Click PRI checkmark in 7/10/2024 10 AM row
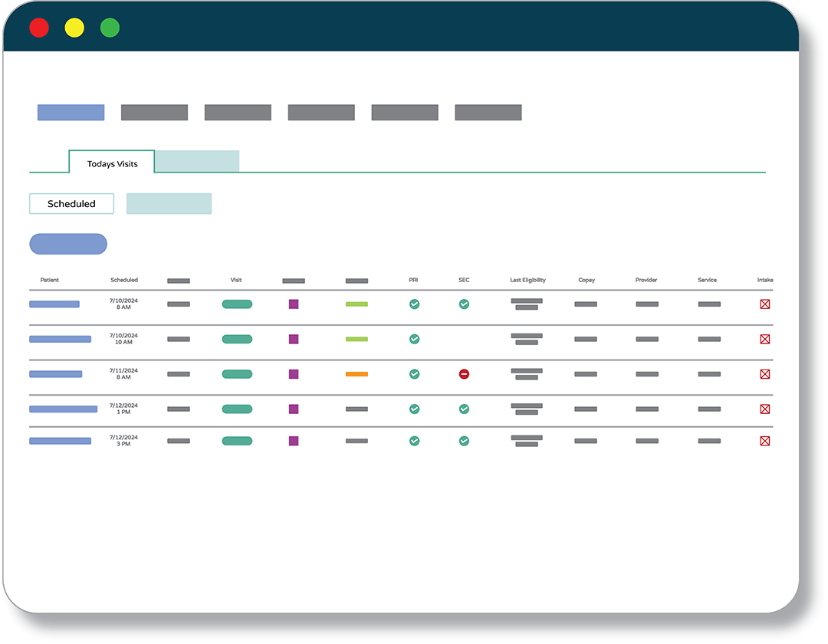Screen dimensions: 828x644 414,339
